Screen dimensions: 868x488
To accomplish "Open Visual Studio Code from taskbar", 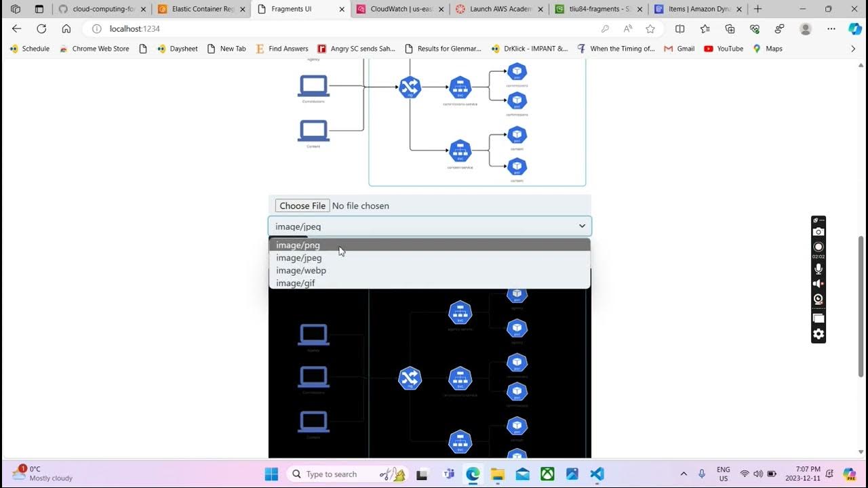I will coord(597,474).
